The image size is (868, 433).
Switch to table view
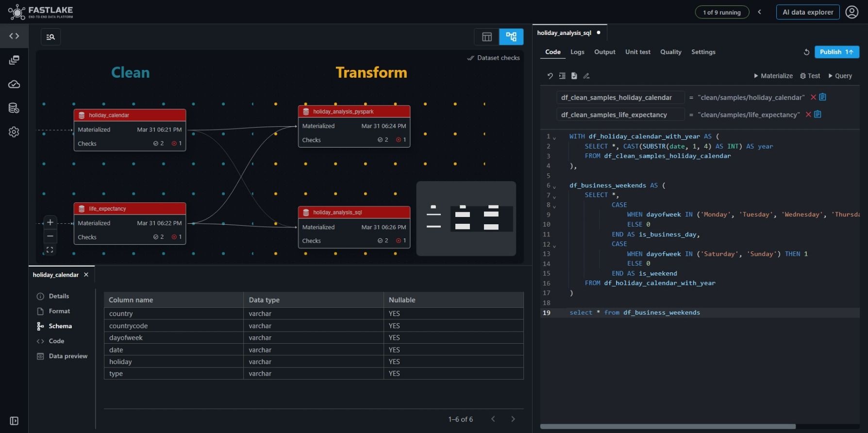486,37
